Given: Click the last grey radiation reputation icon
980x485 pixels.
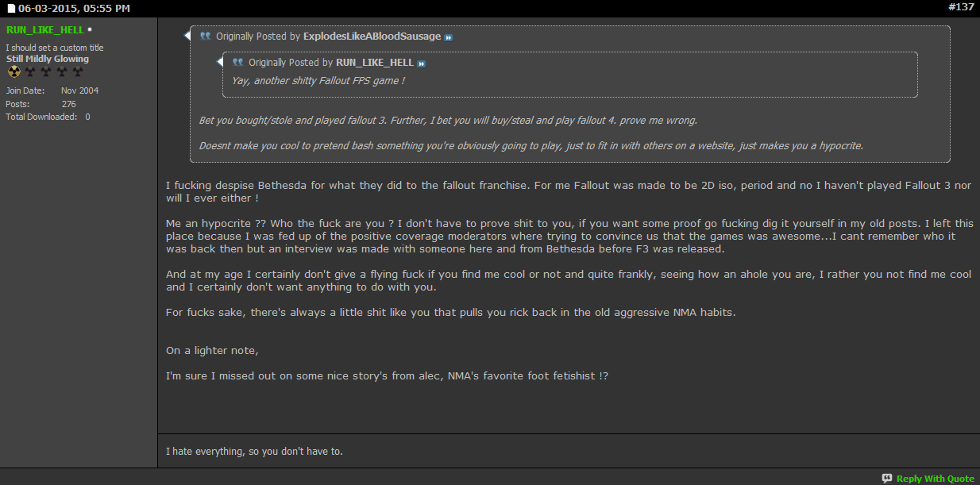Looking at the screenshot, I should (77, 71).
